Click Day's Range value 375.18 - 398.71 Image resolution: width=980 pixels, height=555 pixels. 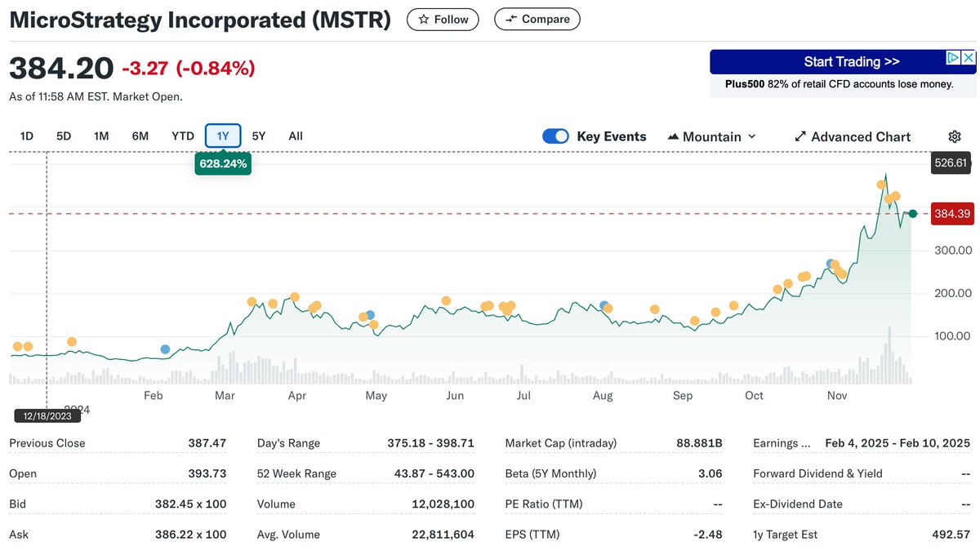(430, 443)
